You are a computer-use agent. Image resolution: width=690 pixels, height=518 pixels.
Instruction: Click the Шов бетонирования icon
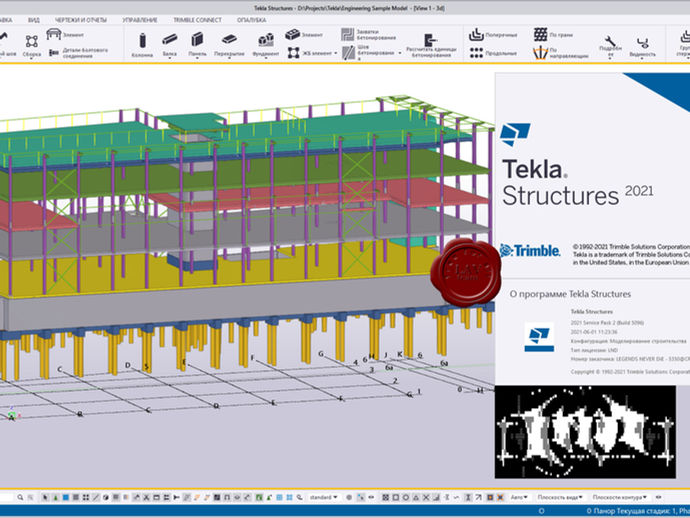point(349,52)
